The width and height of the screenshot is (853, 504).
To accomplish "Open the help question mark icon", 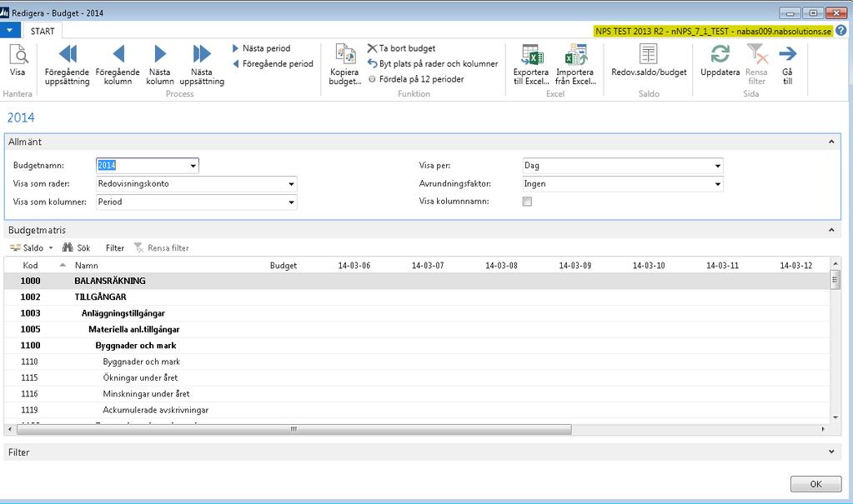I will tap(841, 31).
